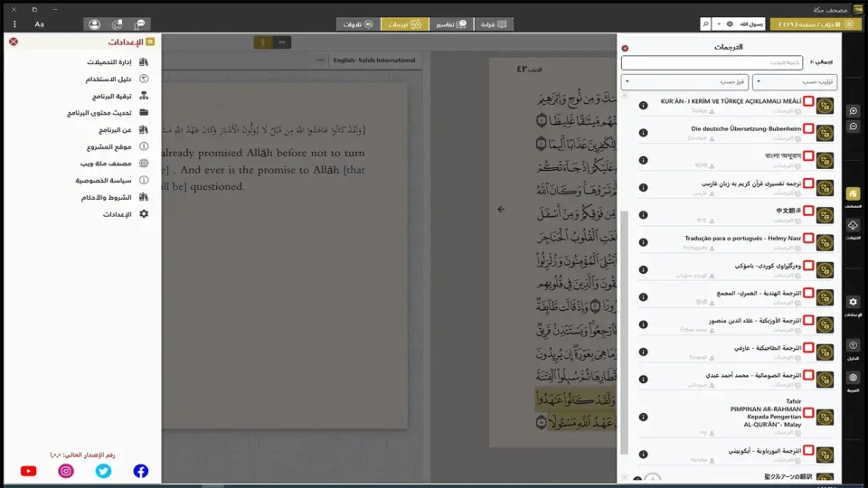Image resolution: width=868 pixels, height=488 pixels.
Task: Open the surah selector dropdown arrow
Action: click(719, 24)
